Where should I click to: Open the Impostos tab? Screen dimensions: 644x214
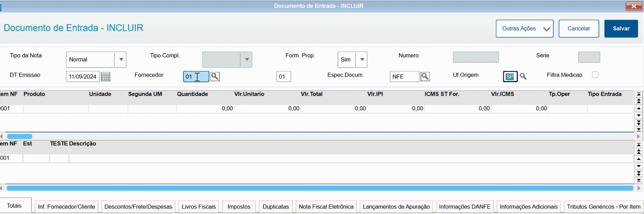(239, 207)
